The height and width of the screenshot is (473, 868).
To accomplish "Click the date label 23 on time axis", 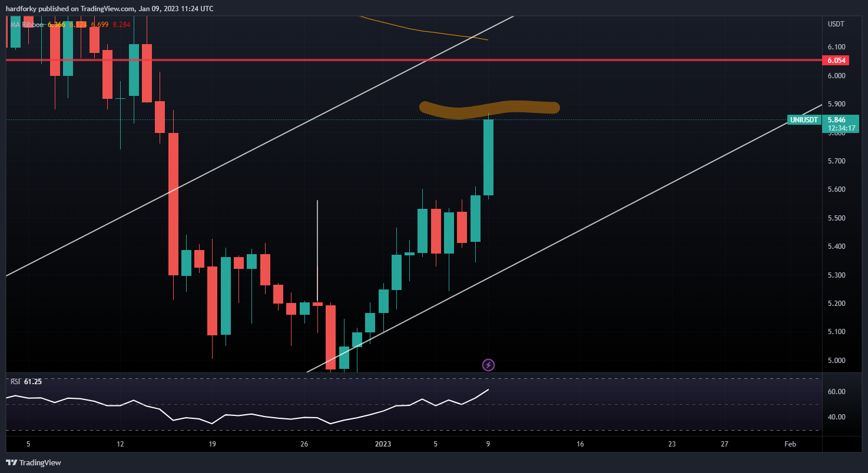I will point(672,444).
